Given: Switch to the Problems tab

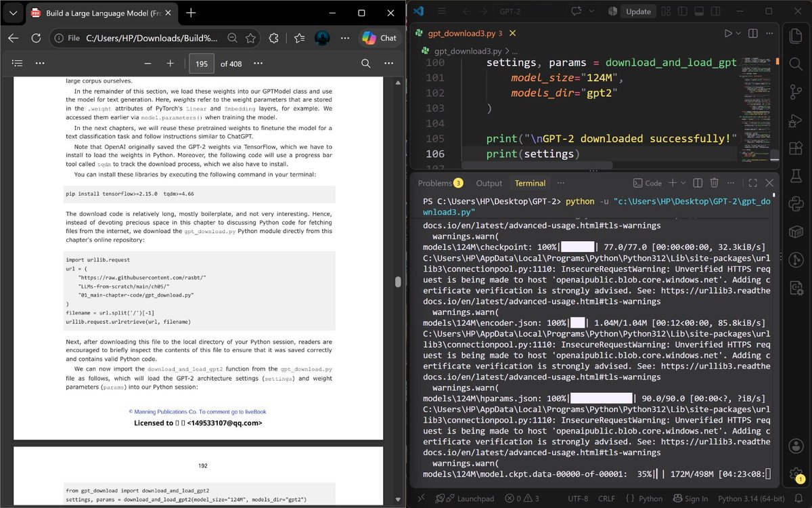Looking at the screenshot, I should 440,183.
